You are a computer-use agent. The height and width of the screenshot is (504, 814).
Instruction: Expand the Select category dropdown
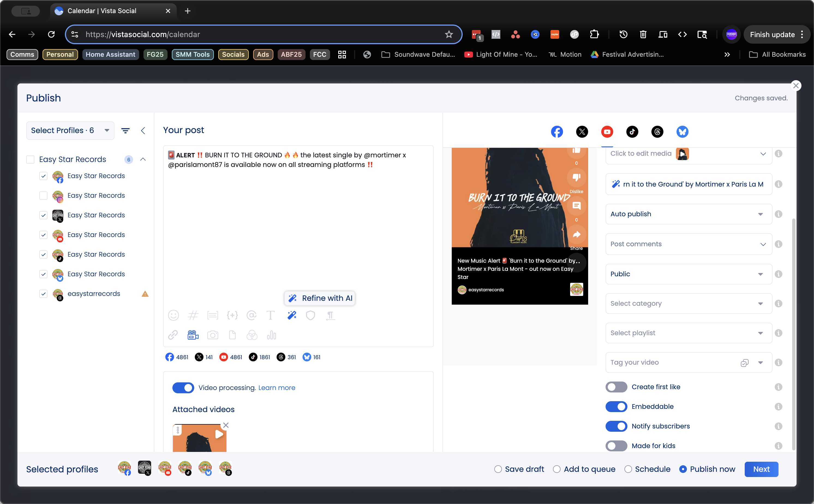(x=688, y=304)
